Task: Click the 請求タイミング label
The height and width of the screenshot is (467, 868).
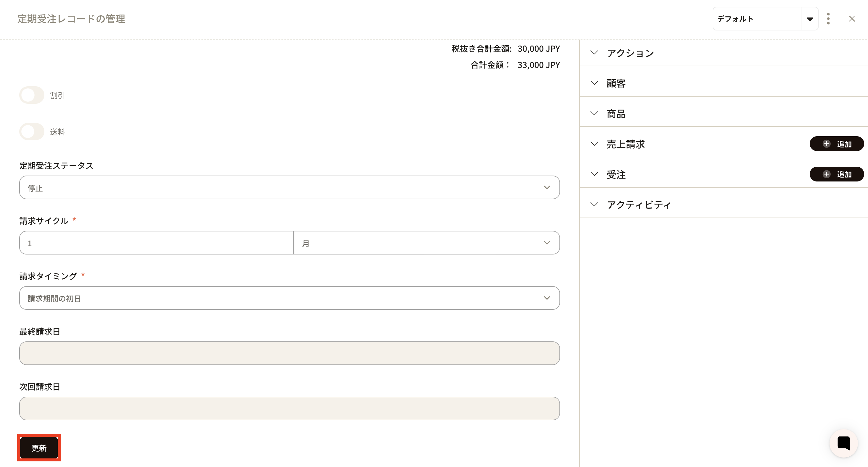Action: pos(48,276)
